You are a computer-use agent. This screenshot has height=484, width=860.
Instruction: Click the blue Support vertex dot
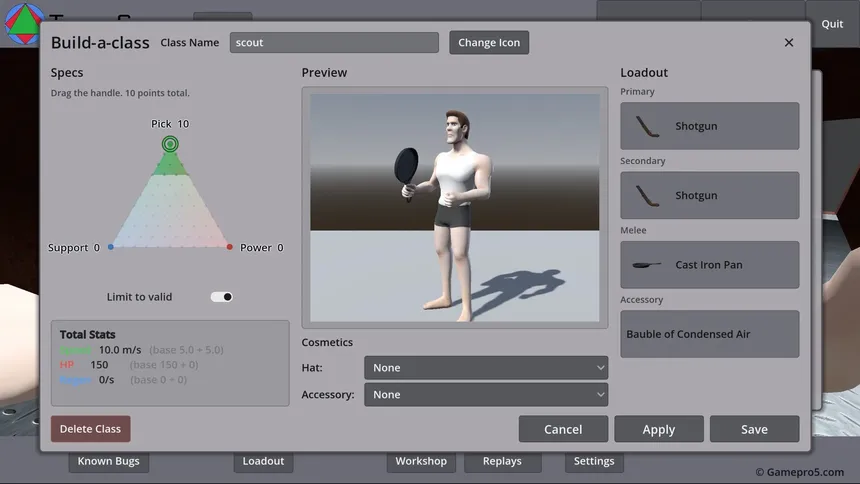coord(111,247)
